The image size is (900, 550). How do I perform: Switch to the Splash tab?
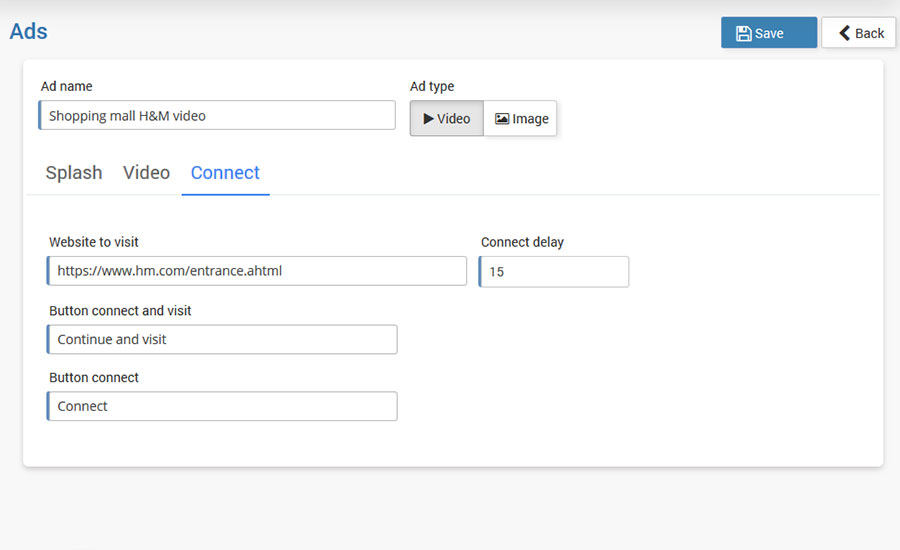click(x=74, y=173)
